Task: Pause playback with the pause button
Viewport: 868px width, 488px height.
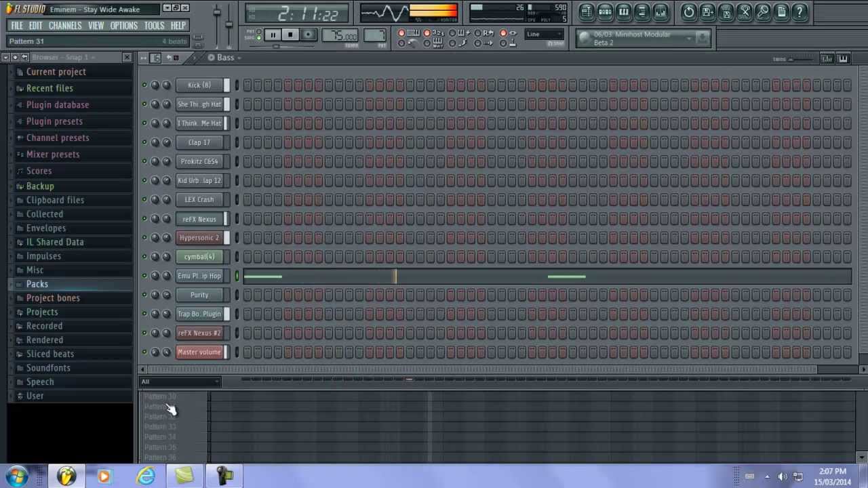Action: [272, 35]
